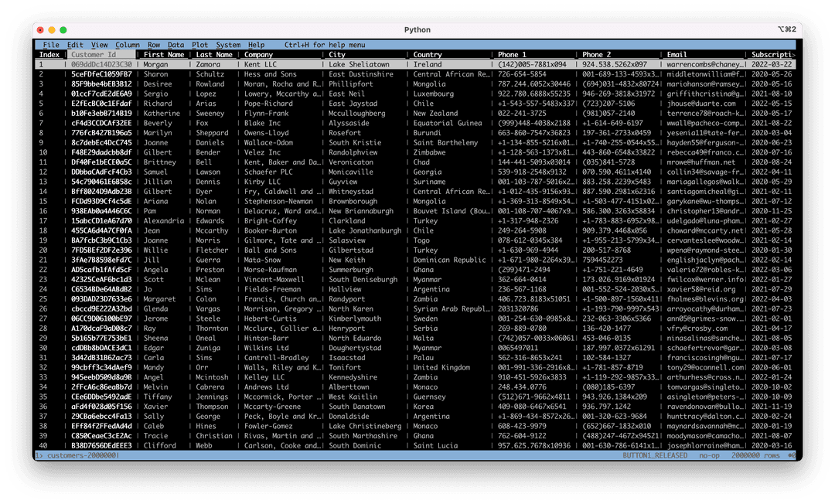Click first name cell Ariana
Image resolution: width=835 pixels, height=504 pixels.
click(x=155, y=201)
